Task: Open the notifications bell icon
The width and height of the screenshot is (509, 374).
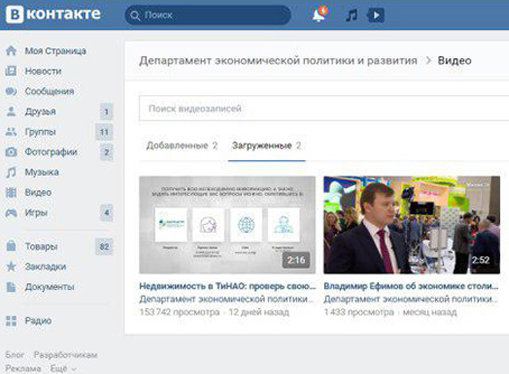Action: tap(319, 15)
